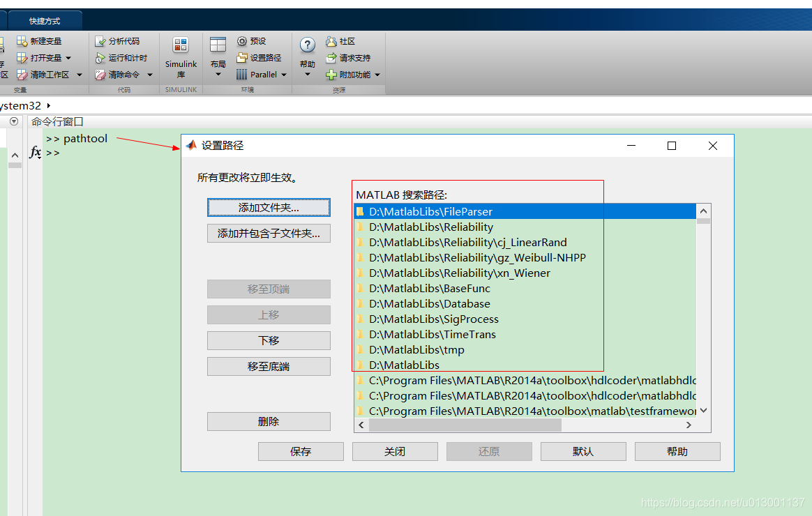Select D:\MatlabLibs\TimeTrans path entry
Viewport: 812px width, 516px height.
pyautogui.click(x=525, y=334)
